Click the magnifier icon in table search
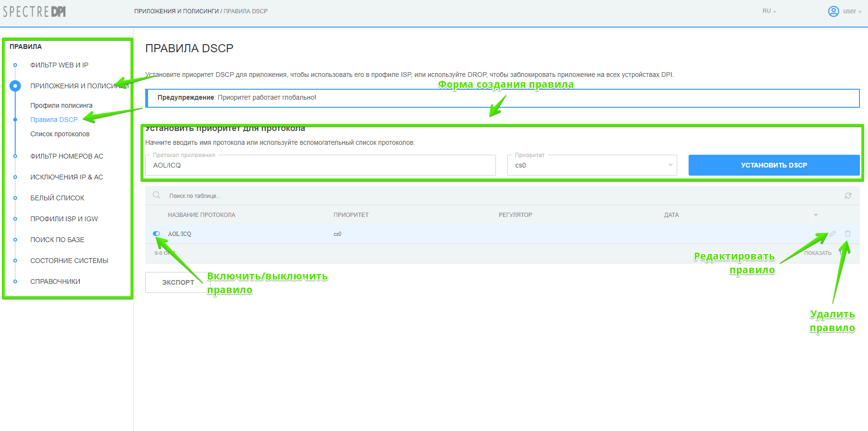Image resolution: width=868 pixels, height=431 pixels. [x=157, y=196]
